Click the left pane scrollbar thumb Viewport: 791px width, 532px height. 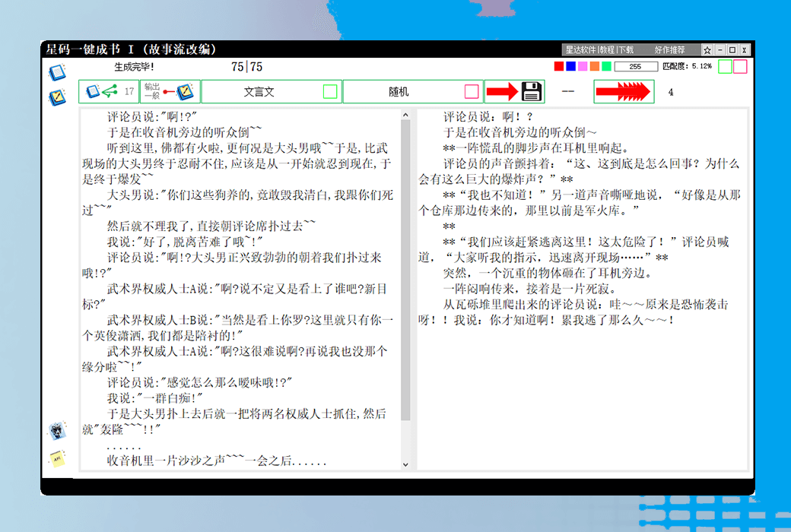point(405,271)
